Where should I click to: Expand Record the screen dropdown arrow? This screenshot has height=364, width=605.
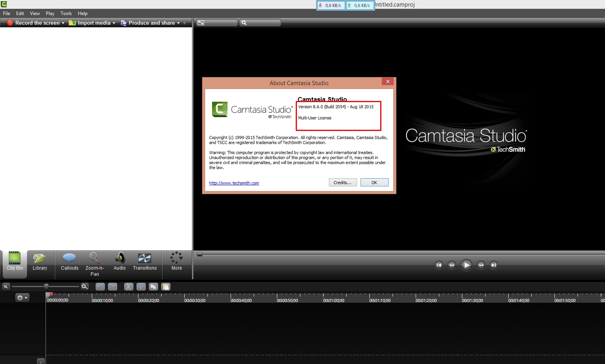63,23
